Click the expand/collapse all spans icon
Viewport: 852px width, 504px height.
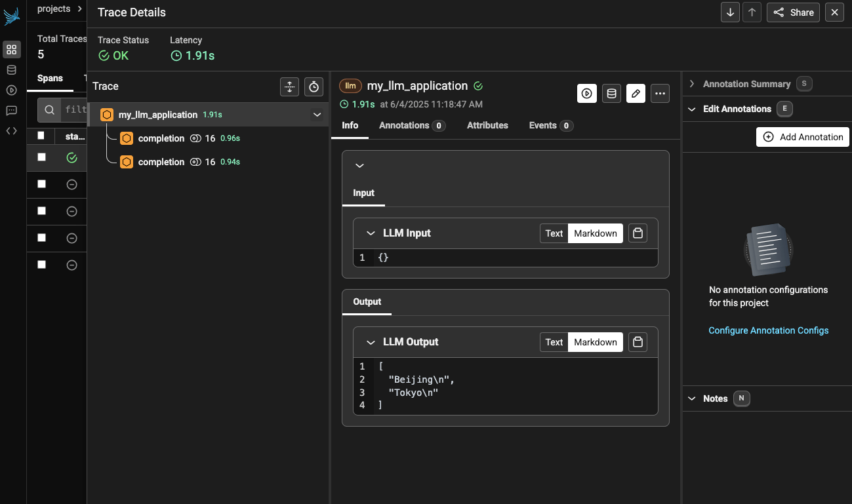[289, 87]
